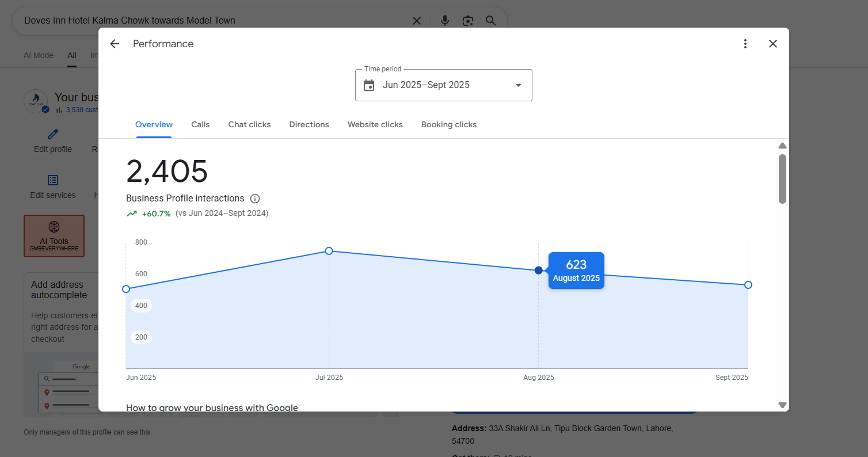Click the scrollbar down arrow in dialog

782,405
